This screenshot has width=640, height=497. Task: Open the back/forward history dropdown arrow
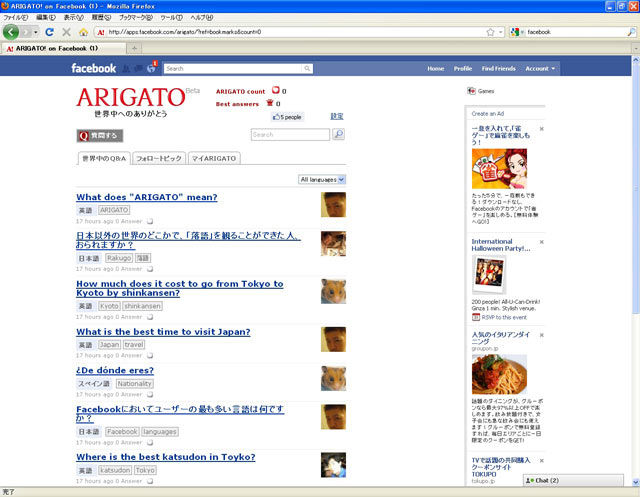click(36, 32)
